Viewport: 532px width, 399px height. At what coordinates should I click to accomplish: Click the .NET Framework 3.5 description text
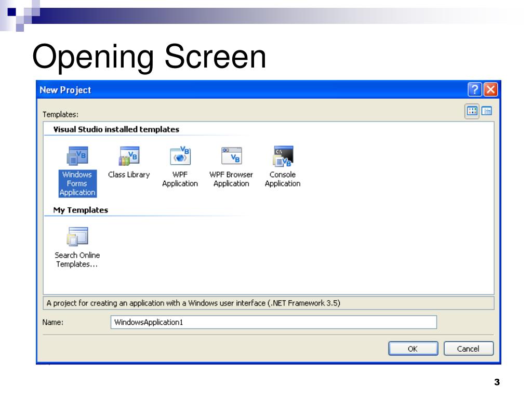tap(193, 303)
